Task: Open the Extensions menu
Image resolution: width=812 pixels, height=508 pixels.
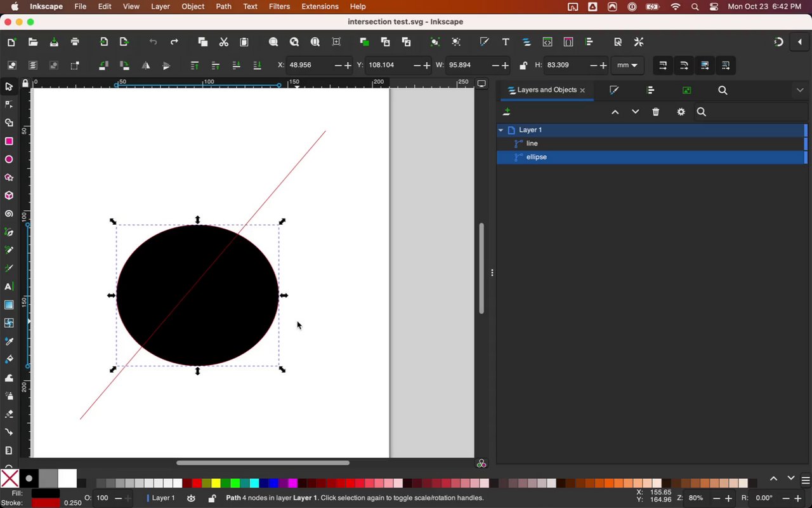Action: pos(320,6)
